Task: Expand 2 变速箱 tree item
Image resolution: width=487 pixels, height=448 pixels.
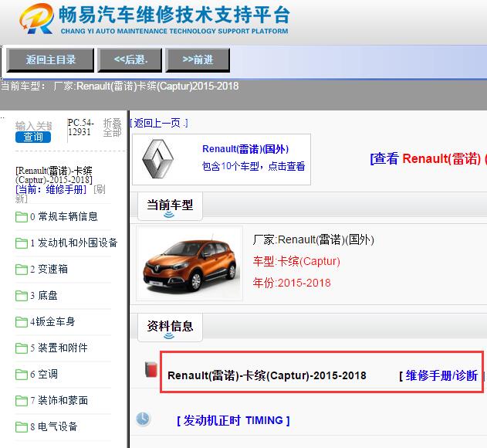Action: [x=49, y=270]
